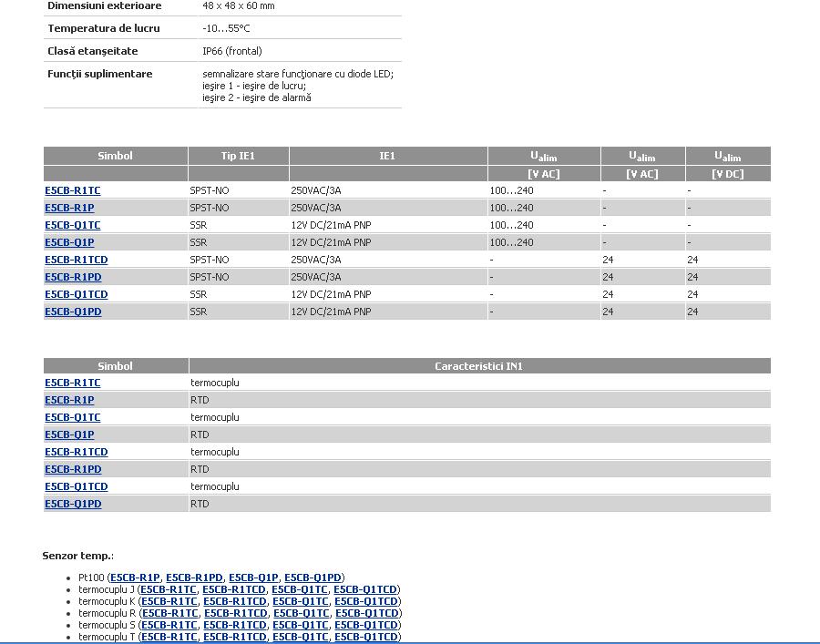This screenshot has height=644, width=820.
Task: Follow E5CB-Q1TCD link in termocuplu J bullet
Action: click(365, 589)
